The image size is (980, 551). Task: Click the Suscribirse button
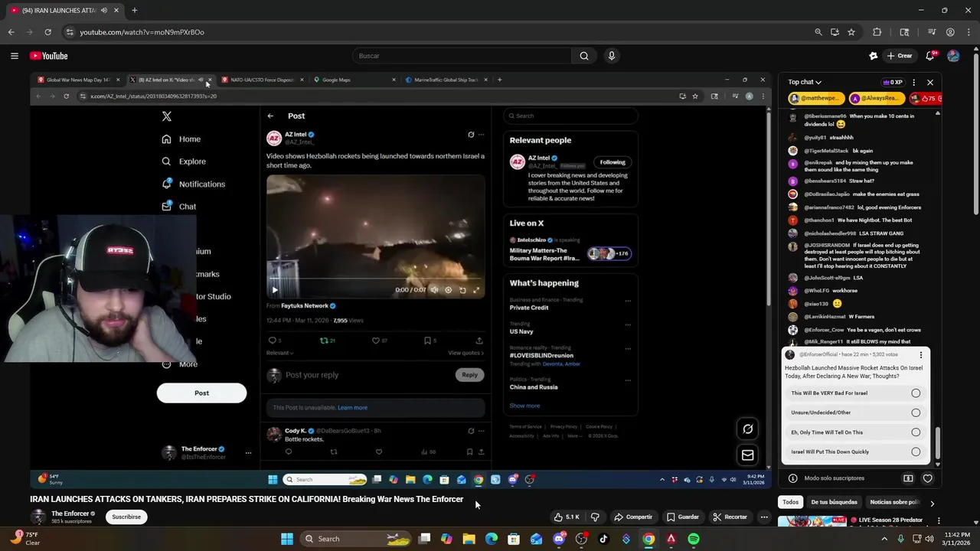click(126, 517)
